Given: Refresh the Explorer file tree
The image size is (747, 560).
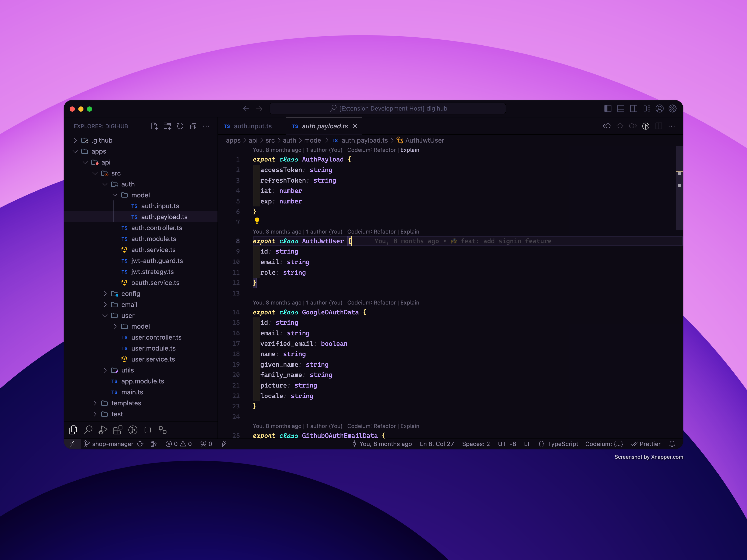Looking at the screenshot, I should coord(180,126).
